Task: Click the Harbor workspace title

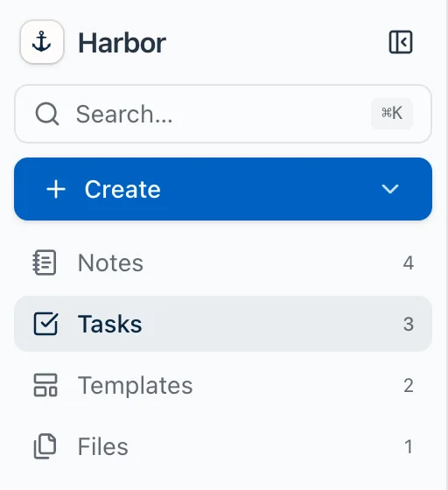Action: (x=122, y=43)
